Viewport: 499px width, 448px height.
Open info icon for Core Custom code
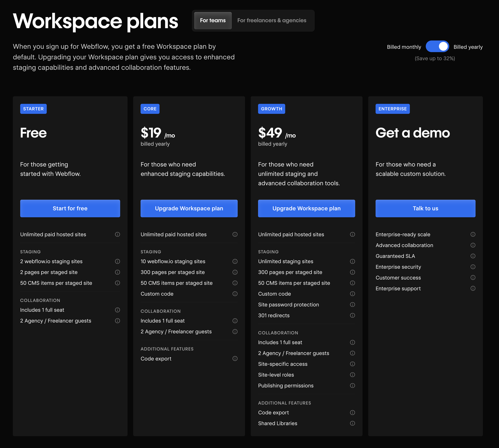click(235, 294)
